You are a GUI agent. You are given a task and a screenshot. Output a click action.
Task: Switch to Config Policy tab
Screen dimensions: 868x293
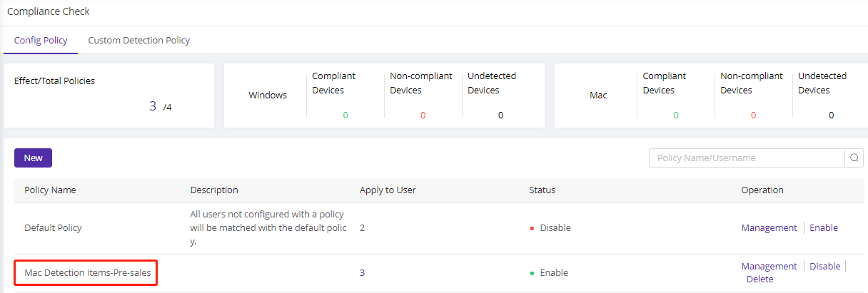tap(41, 41)
